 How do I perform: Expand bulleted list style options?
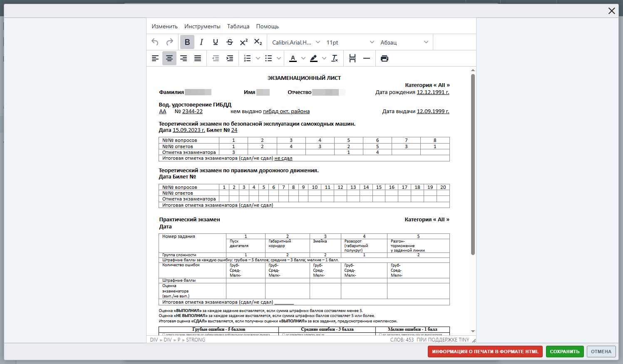pos(279,58)
